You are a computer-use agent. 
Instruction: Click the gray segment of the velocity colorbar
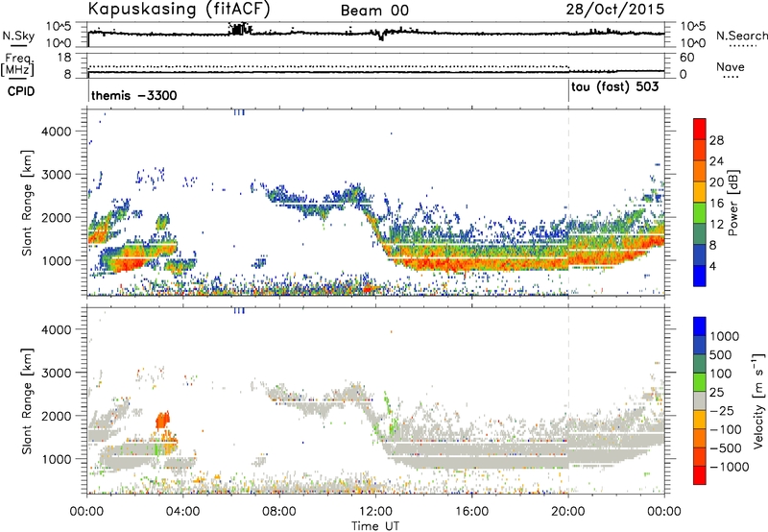700,401
